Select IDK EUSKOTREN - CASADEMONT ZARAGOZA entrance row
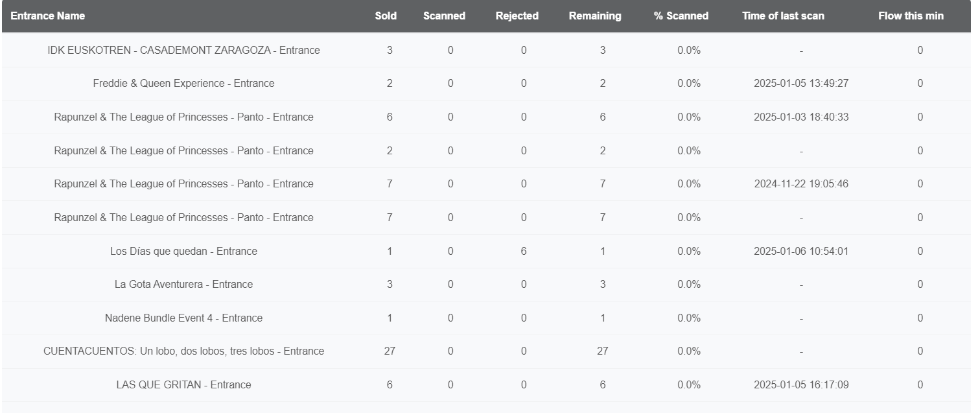Image resolution: width=980 pixels, height=413 pixels. tap(486, 50)
